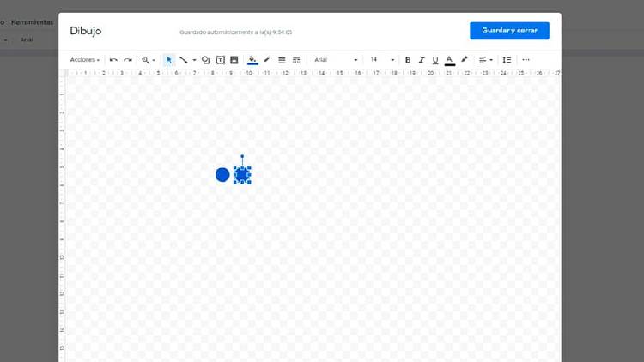The width and height of the screenshot is (644, 362).
Task: Click the redo arrow icon
Action: tap(128, 60)
